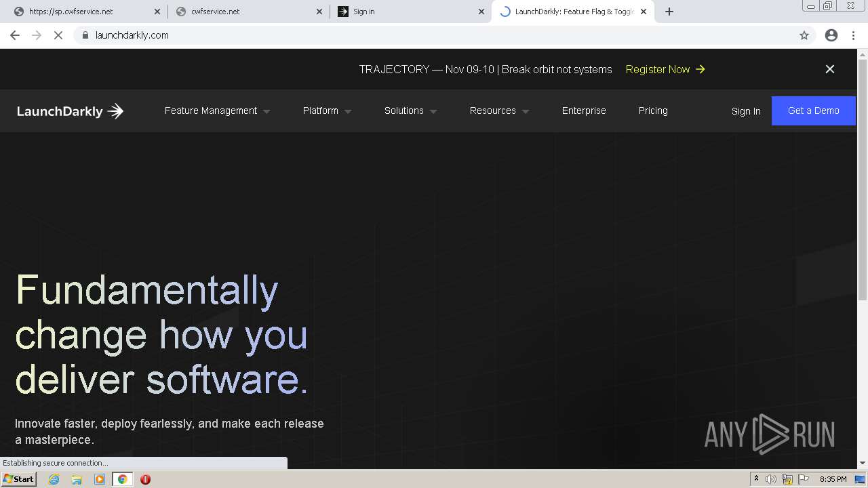Close the Sign in tab
Viewport: 868px width, 488px height.
point(481,12)
